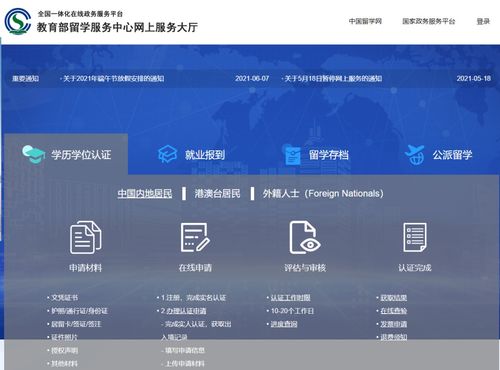Select the 中国内地居民 sub-tab

145,193
